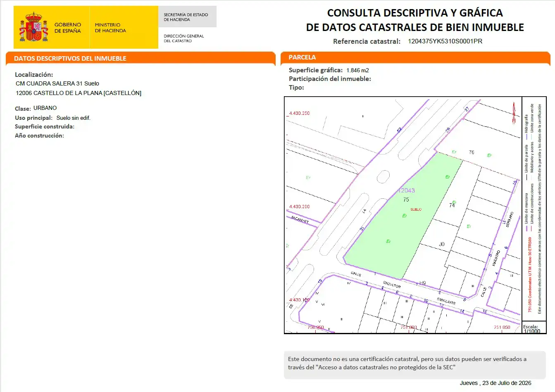
Task: Click the 'CONSULTA DESCRIPTIVA Y GRÁFICA' title line
Action: 415,13
